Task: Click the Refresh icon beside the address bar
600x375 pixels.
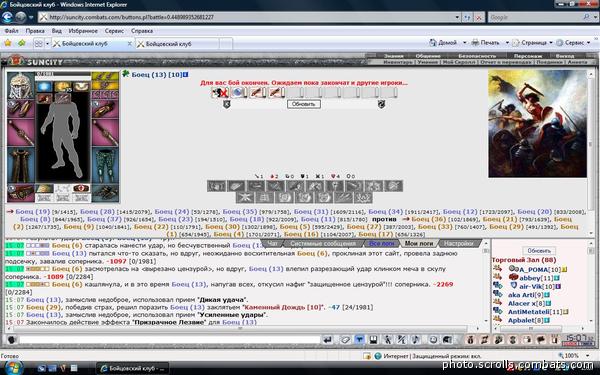Action: [467, 17]
